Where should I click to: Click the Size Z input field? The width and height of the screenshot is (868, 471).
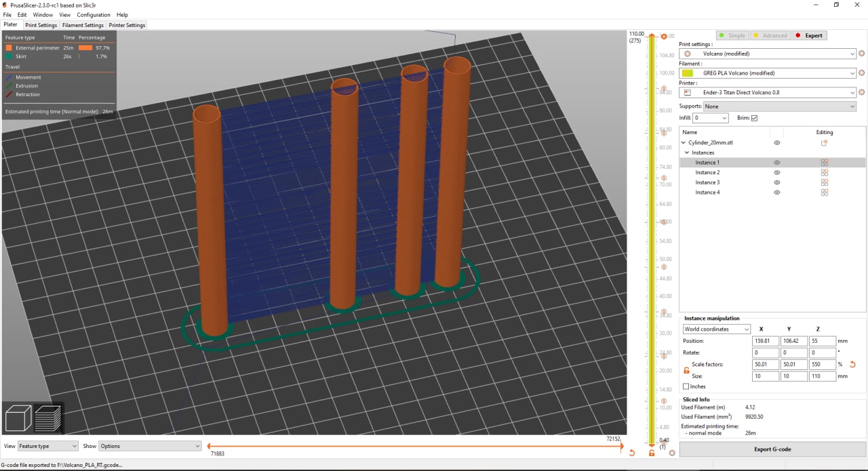click(823, 376)
